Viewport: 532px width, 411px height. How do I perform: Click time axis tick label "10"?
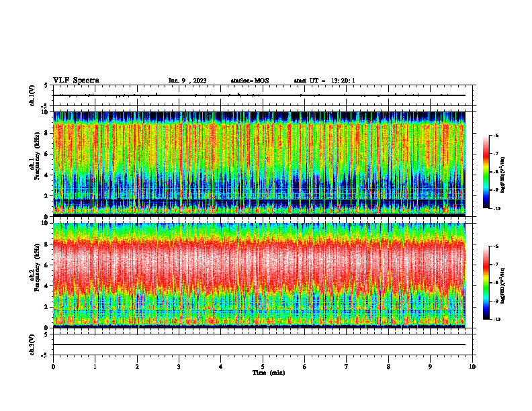[x=472, y=367]
